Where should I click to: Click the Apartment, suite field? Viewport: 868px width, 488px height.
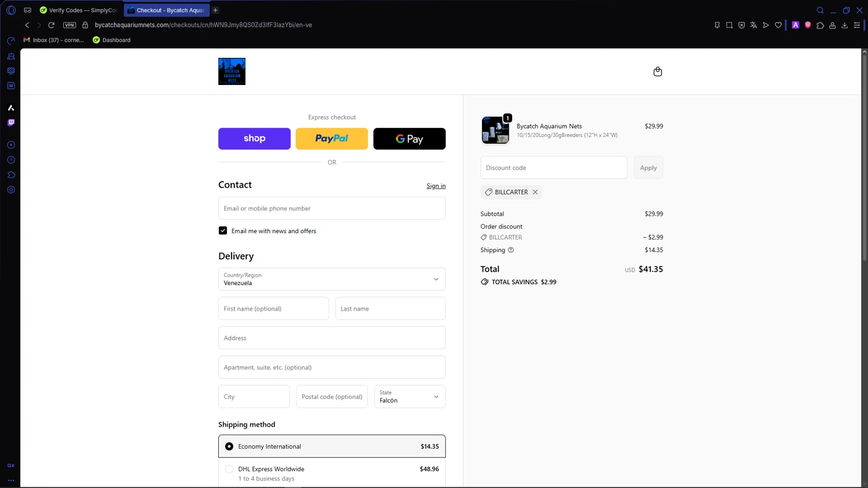pyautogui.click(x=332, y=367)
